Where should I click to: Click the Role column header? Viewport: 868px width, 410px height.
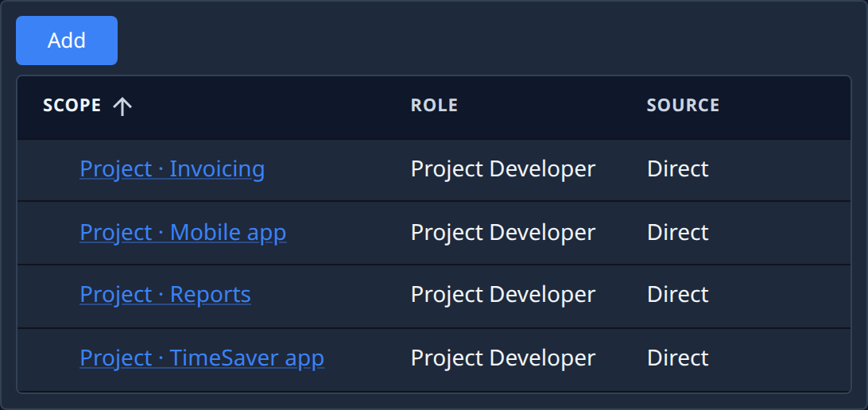pos(434,105)
